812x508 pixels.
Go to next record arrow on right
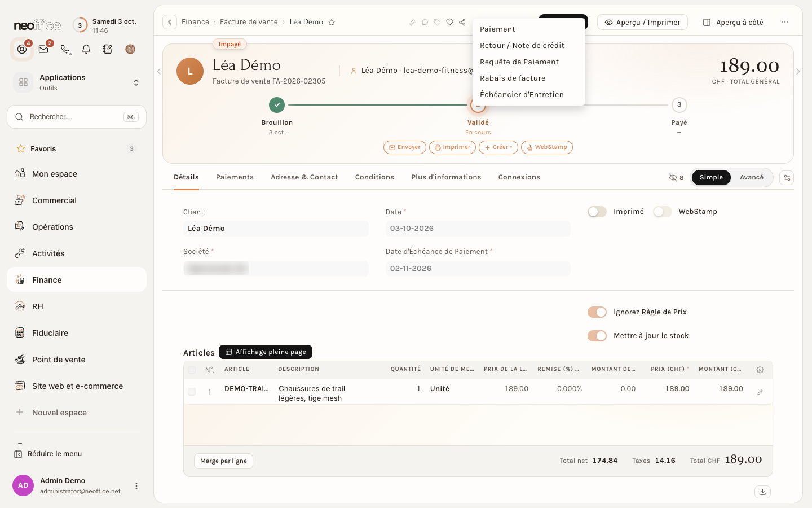[798, 72]
